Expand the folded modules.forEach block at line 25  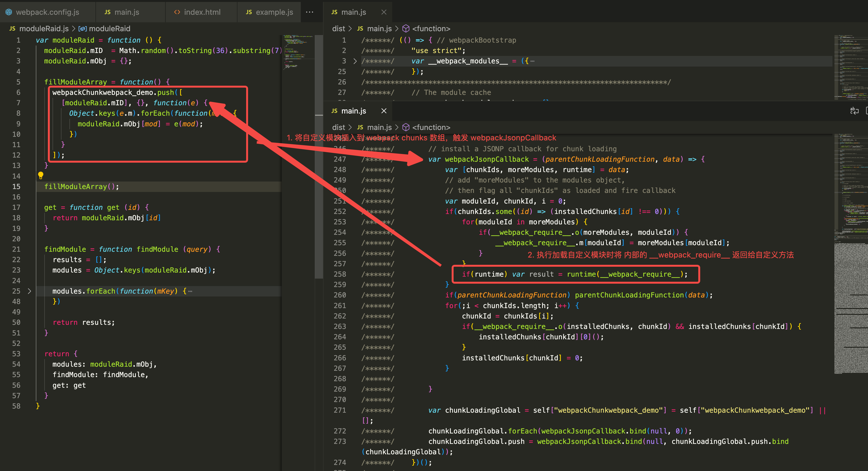point(29,291)
